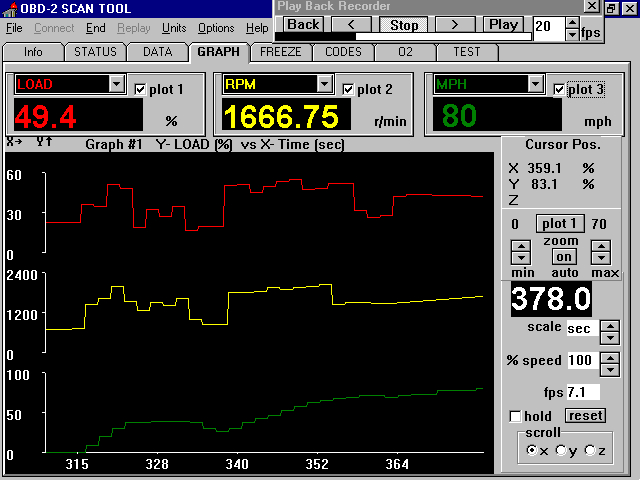Viewport: 640px width, 480px height.
Task: Increase the time scale with its up arrow
Action: point(609,323)
